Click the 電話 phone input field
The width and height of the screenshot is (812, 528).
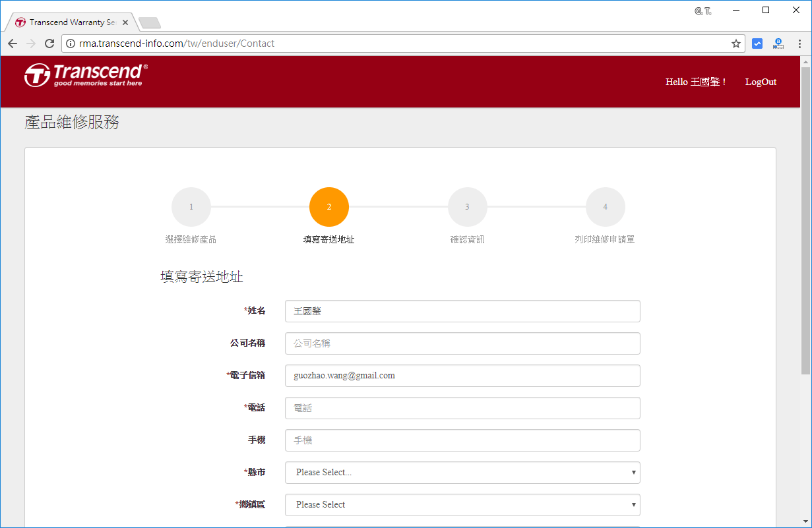pyautogui.click(x=462, y=408)
